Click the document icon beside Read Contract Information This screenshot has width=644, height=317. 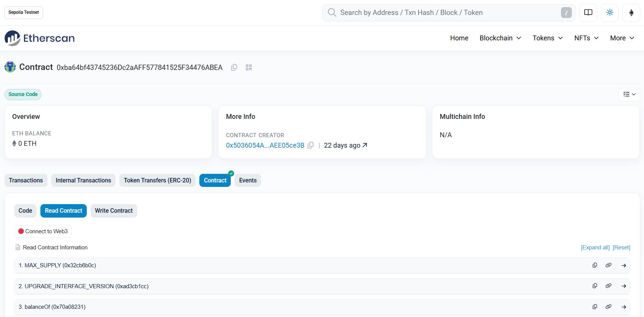18,247
